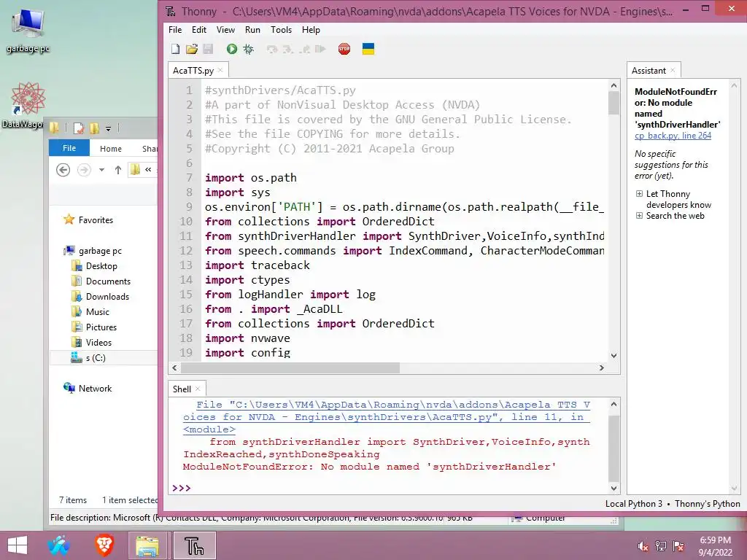Open Customize Quick Access Toolbar dropdown in Explorer
747x560 pixels.
pos(108,128)
